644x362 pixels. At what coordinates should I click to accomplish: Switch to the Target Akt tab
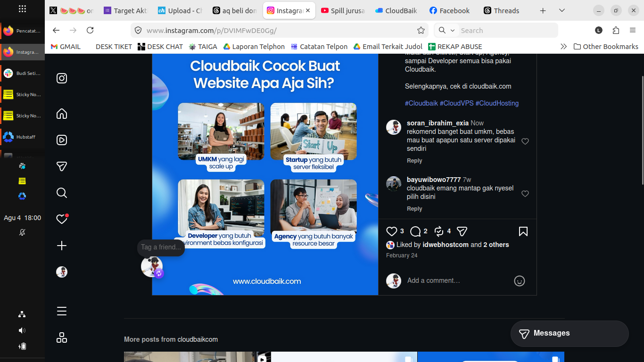tap(126, 10)
